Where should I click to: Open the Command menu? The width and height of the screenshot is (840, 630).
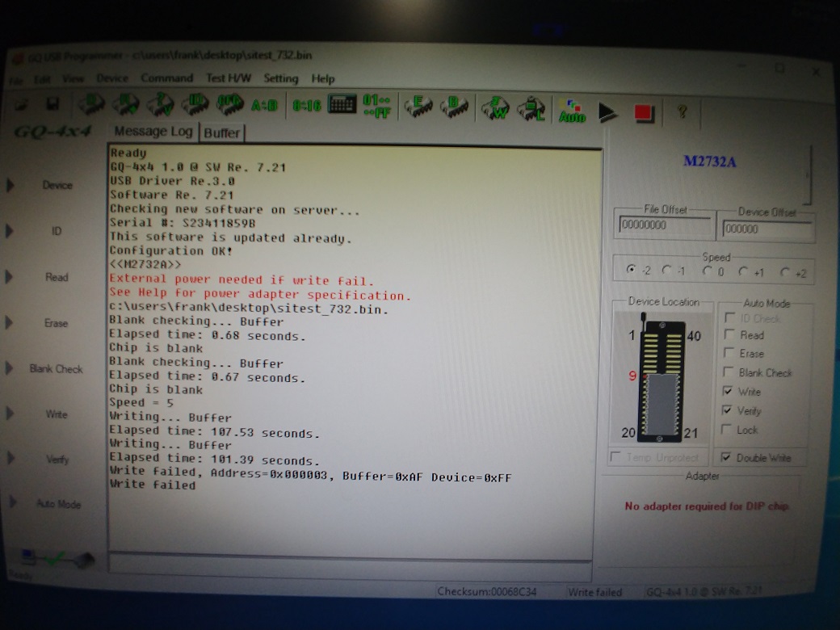[x=166, y=78]
